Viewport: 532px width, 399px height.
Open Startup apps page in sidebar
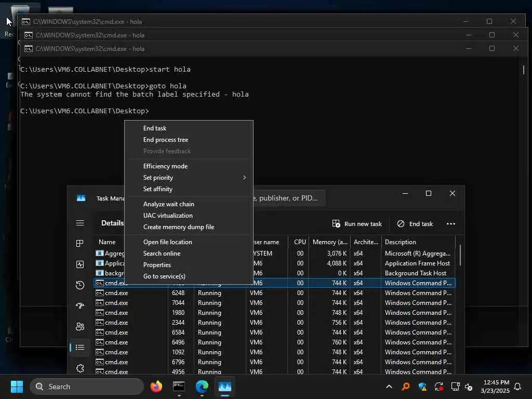pyautogui.click(x=80, y=305)
